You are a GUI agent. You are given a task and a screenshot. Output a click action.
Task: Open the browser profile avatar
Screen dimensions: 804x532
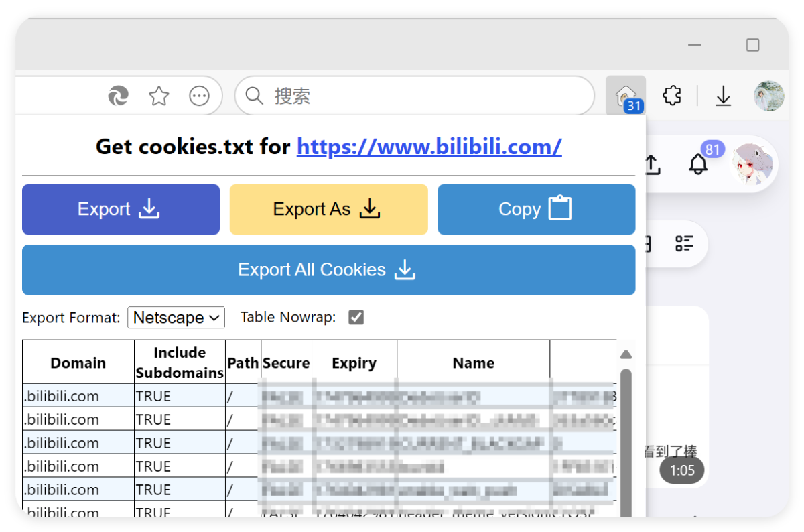pos(768,96)
